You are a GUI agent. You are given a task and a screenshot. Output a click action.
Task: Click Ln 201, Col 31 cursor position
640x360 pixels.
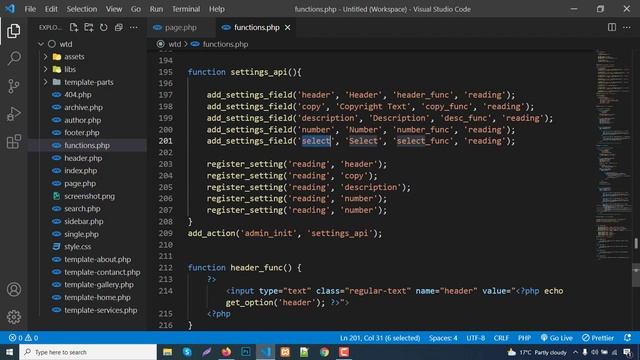[380, 338]
